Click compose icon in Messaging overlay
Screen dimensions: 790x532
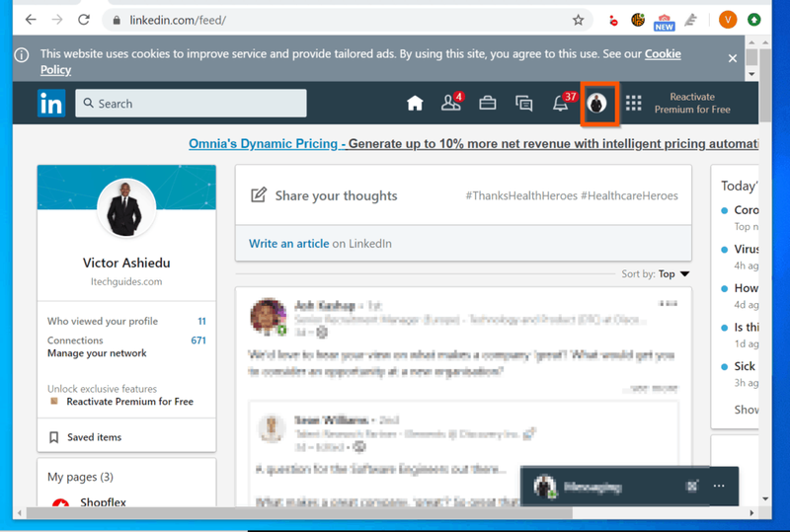[x=692, y=486]
